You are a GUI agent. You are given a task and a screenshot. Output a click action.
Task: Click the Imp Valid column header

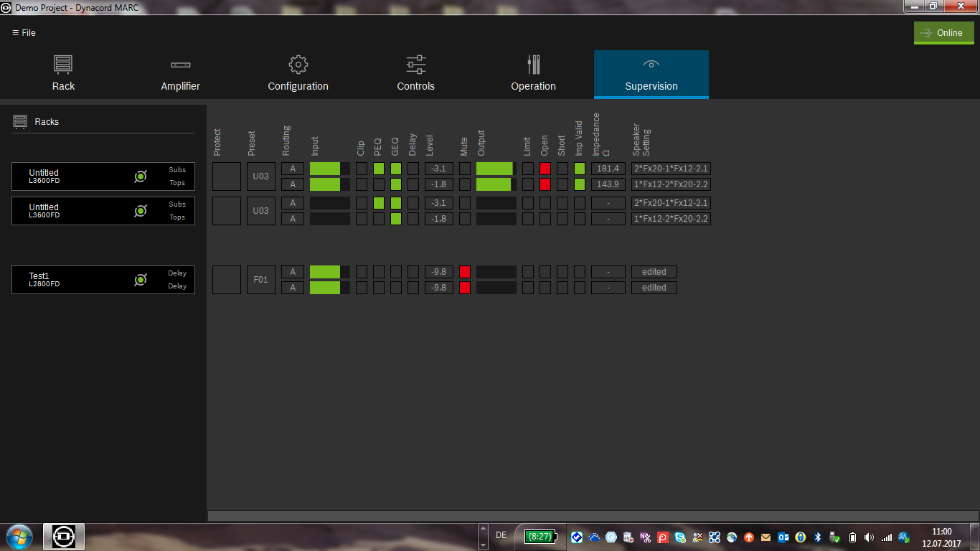pyautogui.click(x=579, y=138)
